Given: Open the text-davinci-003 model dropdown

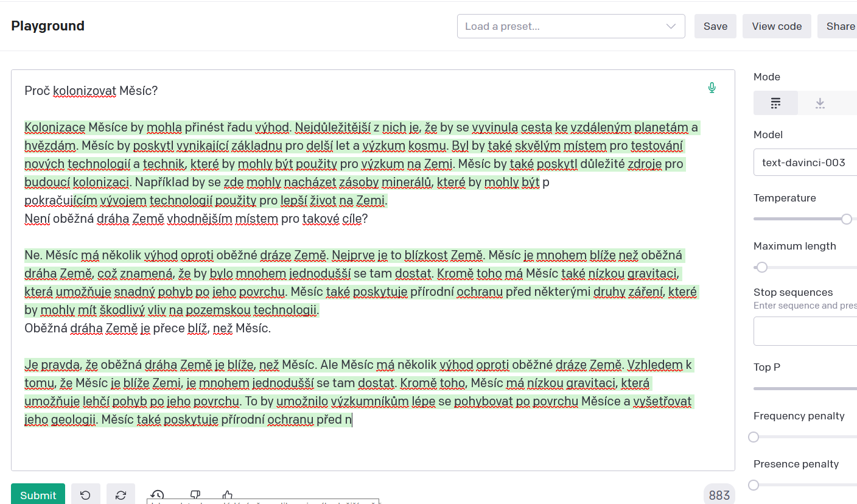Looking at the screenshot, I should click(805, 163).
